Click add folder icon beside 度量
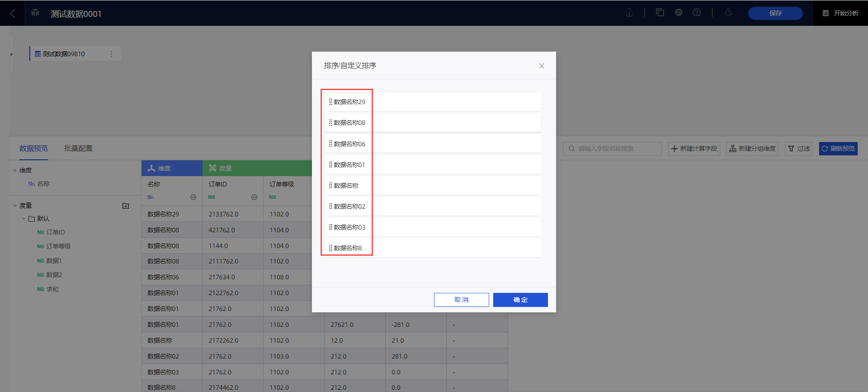Viewport: 868px width, 392px height. pyautogui.click(x=126, y=206)
